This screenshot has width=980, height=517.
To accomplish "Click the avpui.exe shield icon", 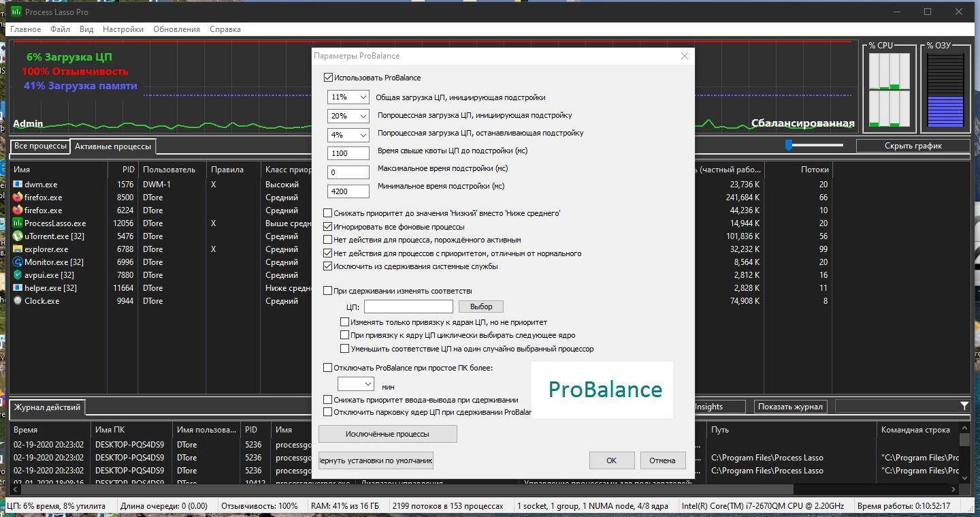I will pos(18,275).
